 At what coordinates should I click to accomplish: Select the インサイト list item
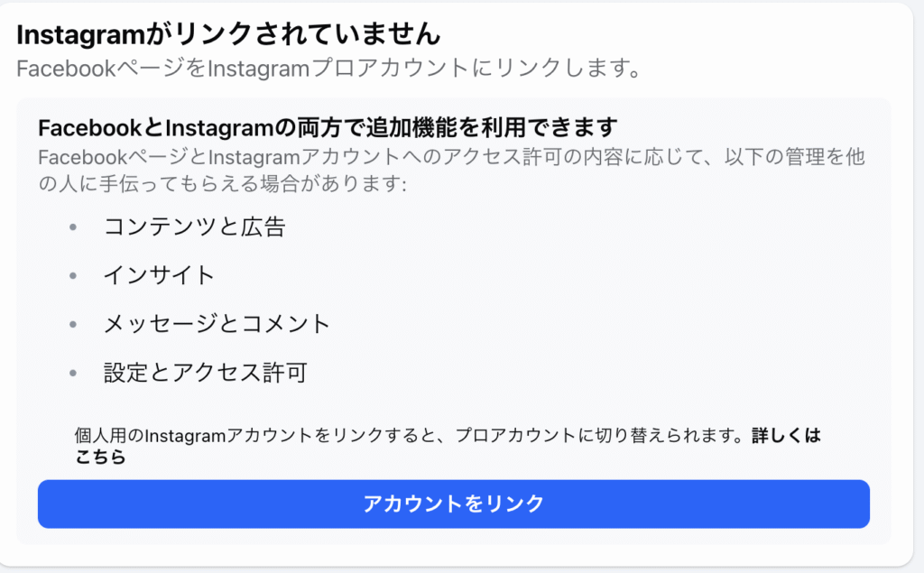click(159, 275)
